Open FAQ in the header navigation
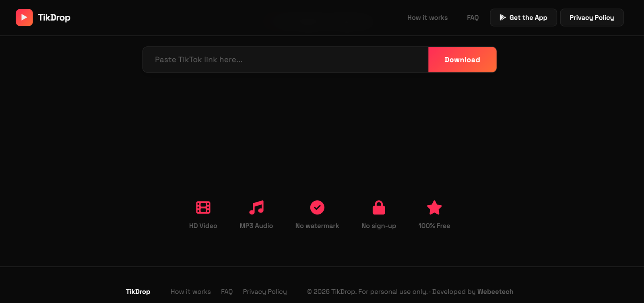The image size is (644, 303). 473,18
